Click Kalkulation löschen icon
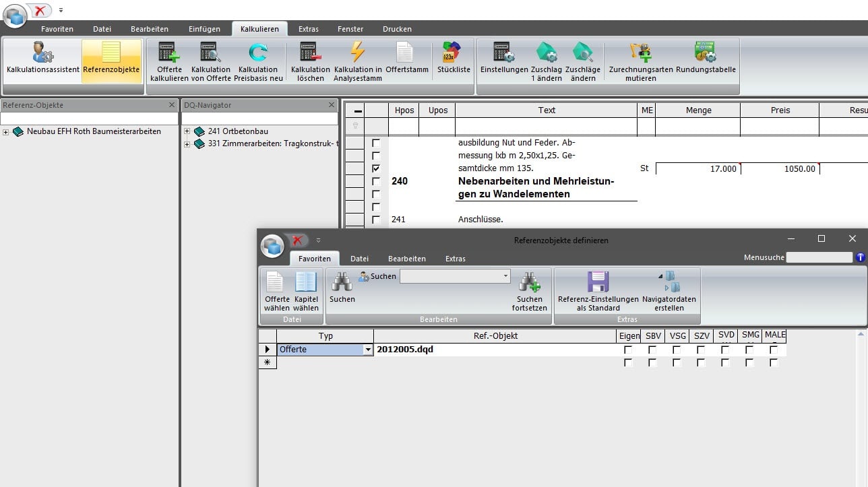The width and height of the screenshot is (868, 487). point(310,61)
